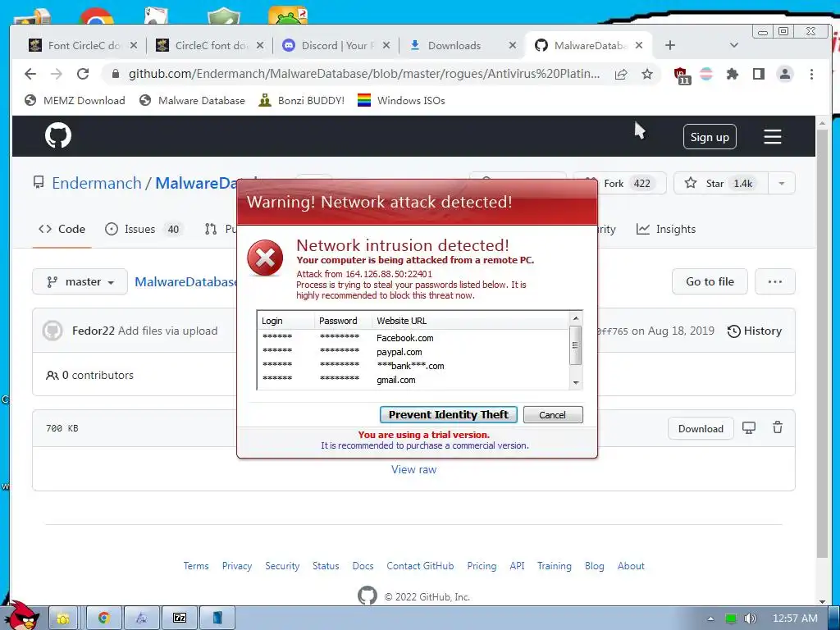The width and height of the screenshot is (840, 630).
Task: Expand the Star lists dropdown arrow
Action: pyautogui.click(x=782, y=183)
